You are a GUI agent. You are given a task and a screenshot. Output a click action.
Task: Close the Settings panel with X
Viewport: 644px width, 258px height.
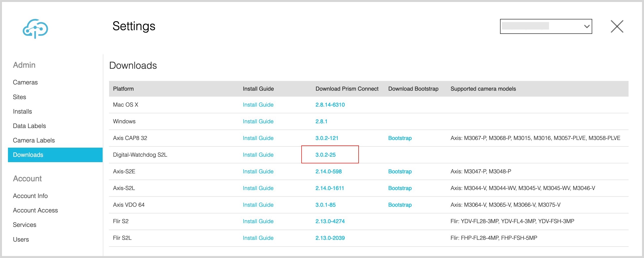tap(617, 26)
